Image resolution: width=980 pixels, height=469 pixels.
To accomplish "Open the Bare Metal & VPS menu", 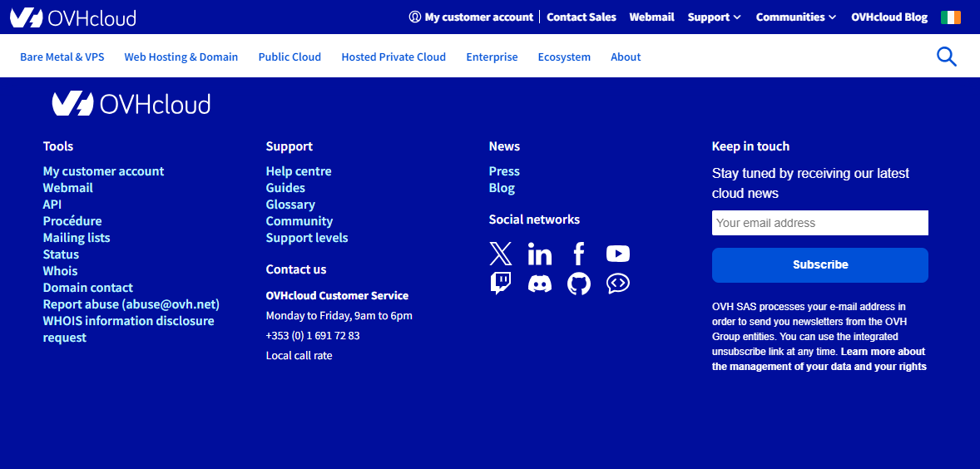I will tap(62, 57).
